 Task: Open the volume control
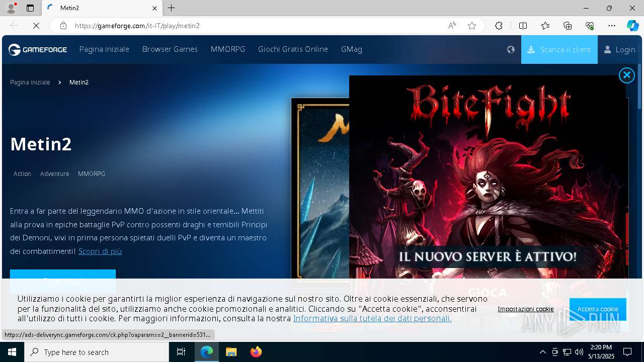click(x=579, y=352)
